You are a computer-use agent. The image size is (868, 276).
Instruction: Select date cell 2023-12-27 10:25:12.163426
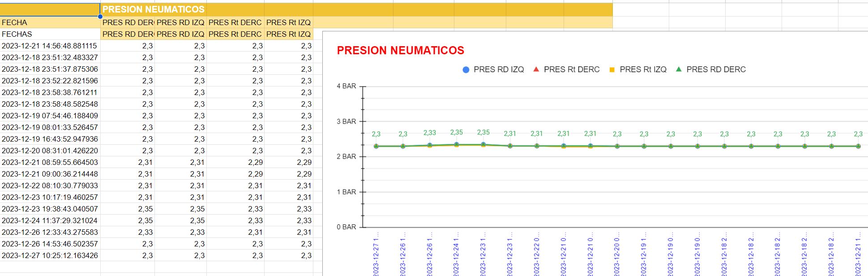click(x=50, y=255)
